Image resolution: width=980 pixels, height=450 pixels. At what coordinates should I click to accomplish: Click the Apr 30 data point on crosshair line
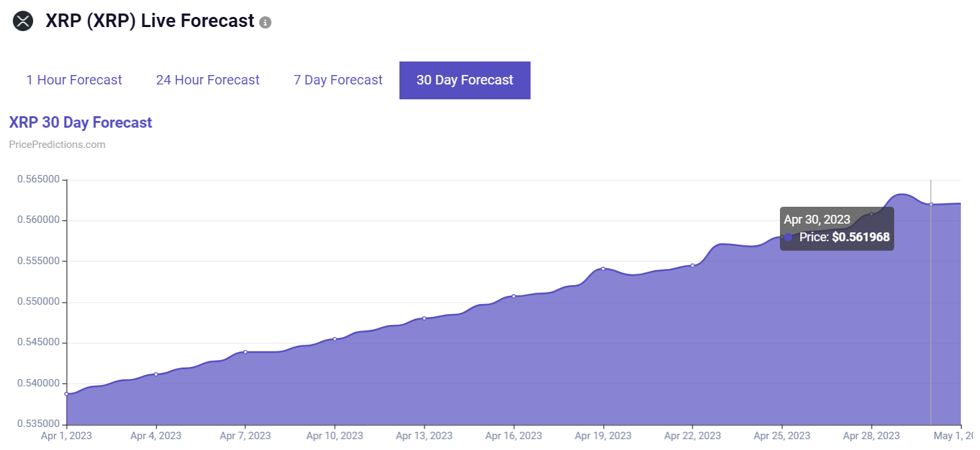tap(931, 204)
